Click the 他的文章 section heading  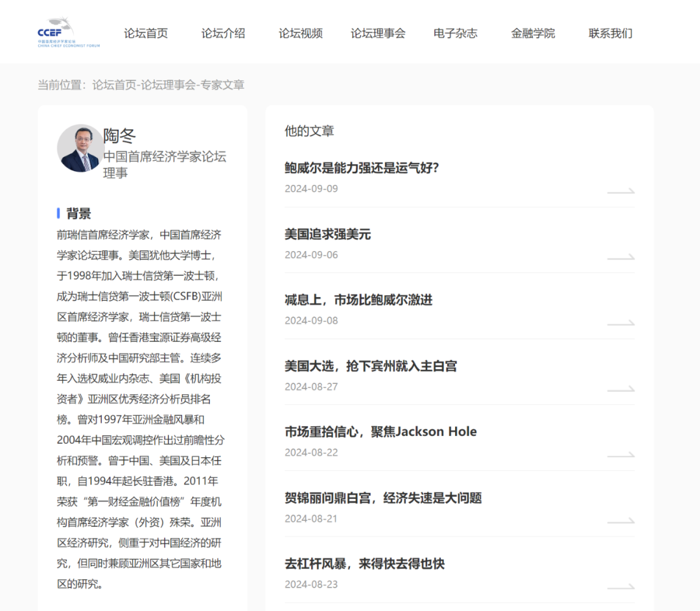(x=309, y=131)
